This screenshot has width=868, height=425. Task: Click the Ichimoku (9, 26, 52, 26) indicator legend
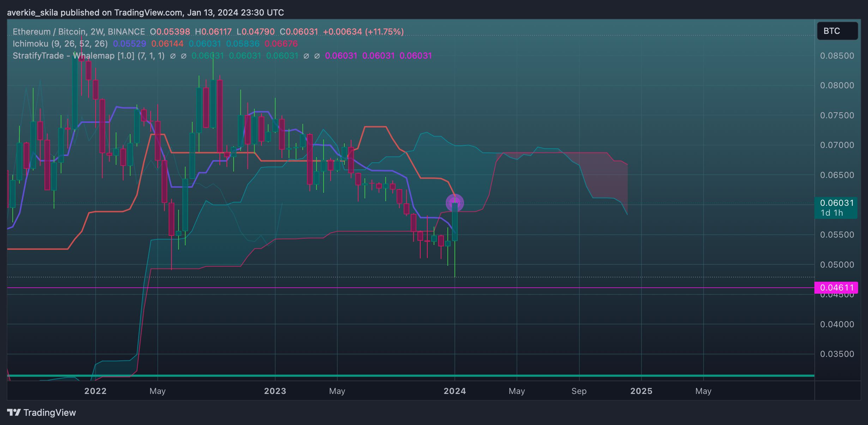60,44
